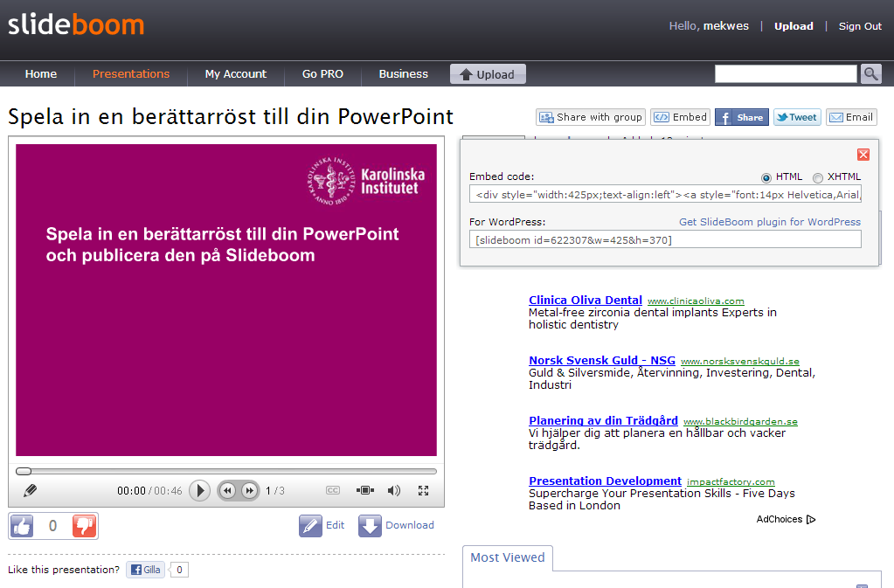This screenshot has height=588, width=894.
Task: Click the playback progress slider handle
Action: click(x=24, y=471)
